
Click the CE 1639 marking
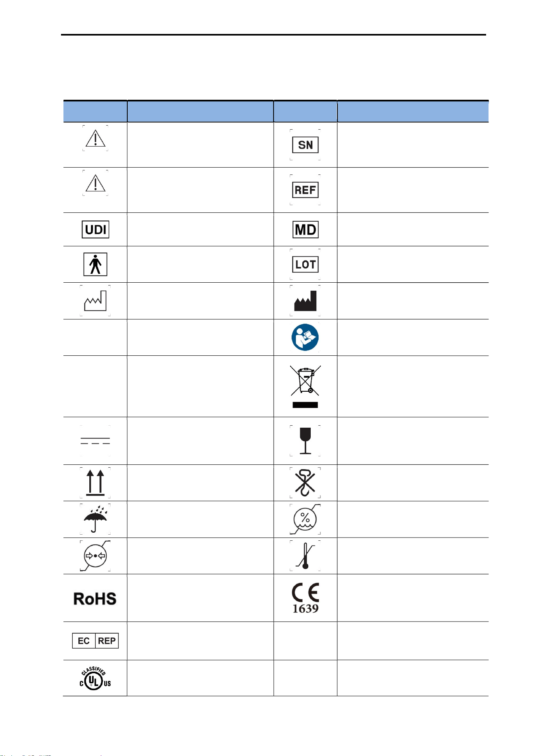point(305,598)
